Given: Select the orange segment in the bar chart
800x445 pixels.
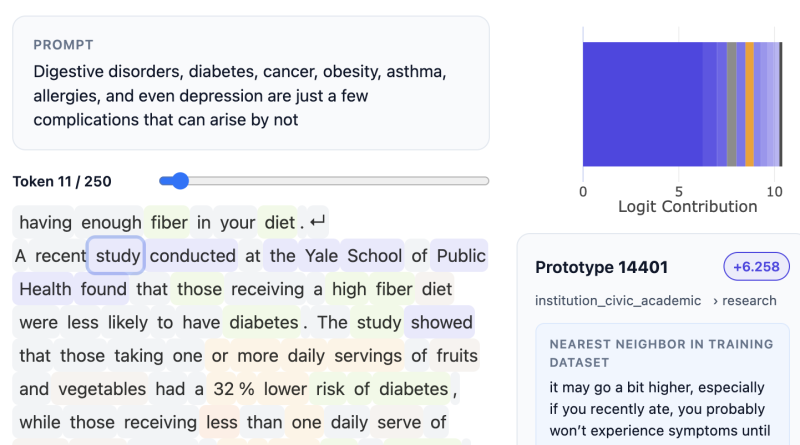Looking at the screenshot, I should [749, 104].
